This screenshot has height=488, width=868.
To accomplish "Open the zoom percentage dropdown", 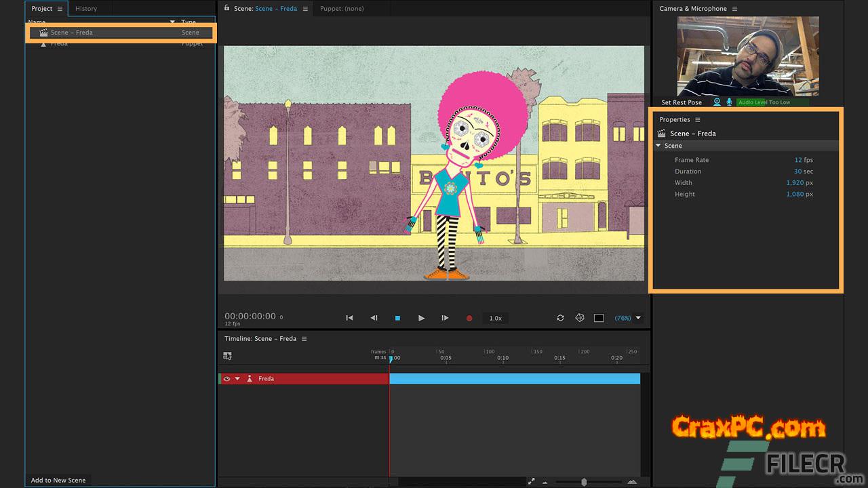I will tap(637, 318).
